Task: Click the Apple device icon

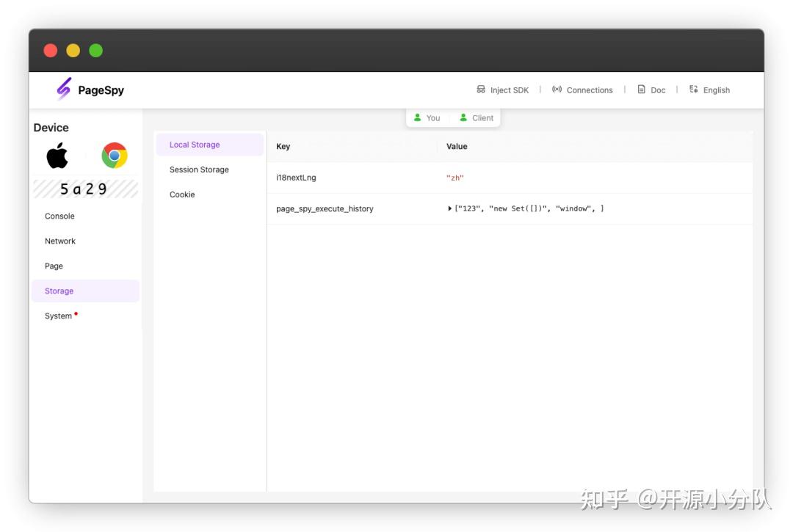Action: point(57,156)
